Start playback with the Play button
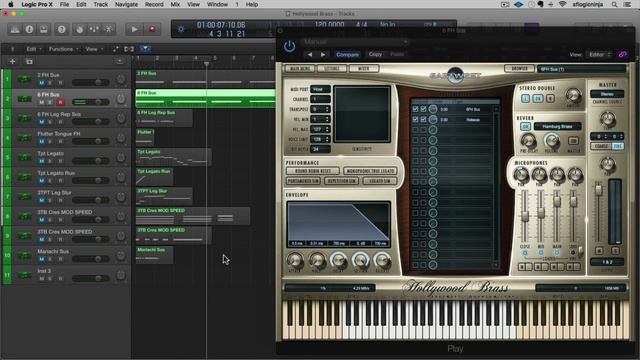This screenshot has width=640, height=360. (x=134, y=29)
